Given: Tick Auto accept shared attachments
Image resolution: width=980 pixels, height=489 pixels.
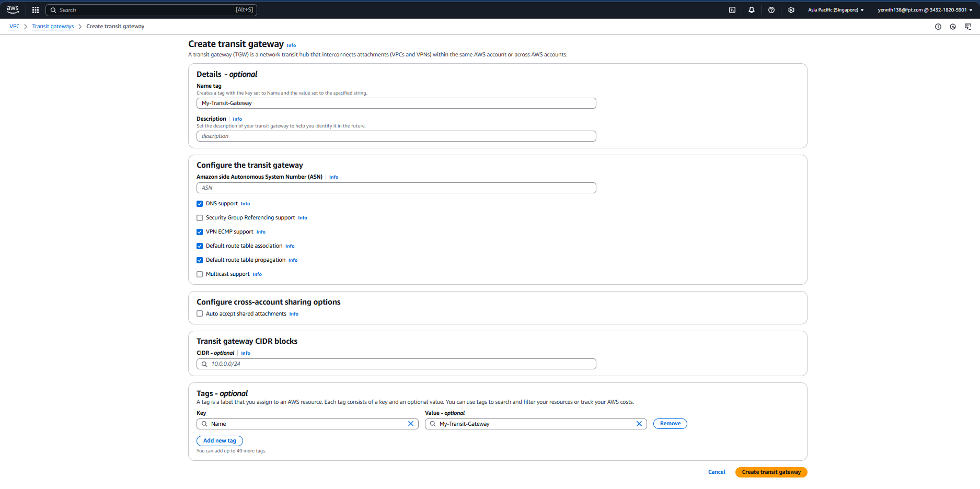Looking at the screenshot, I should tap(200, 314).
